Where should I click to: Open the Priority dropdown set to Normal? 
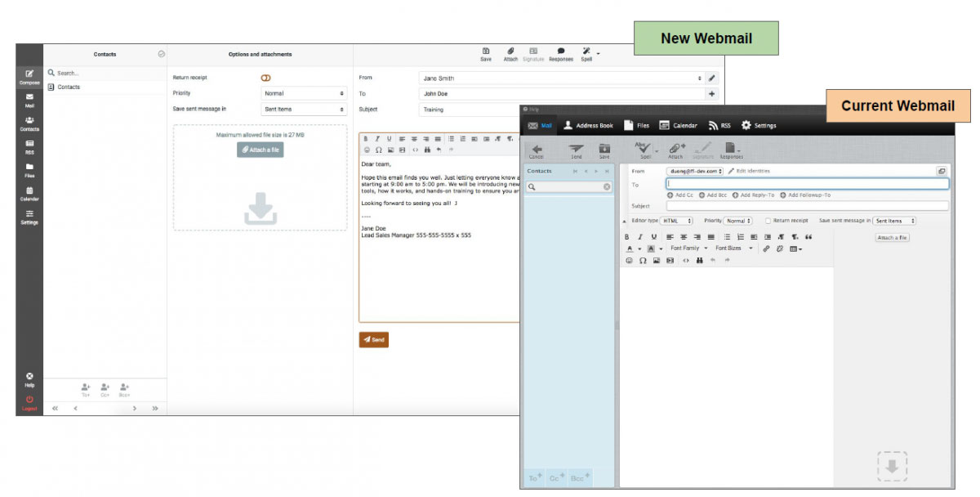tap(304, 92)
